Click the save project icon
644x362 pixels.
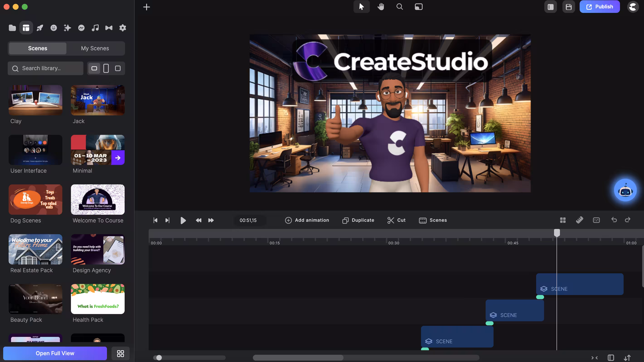tap(569, 7)
